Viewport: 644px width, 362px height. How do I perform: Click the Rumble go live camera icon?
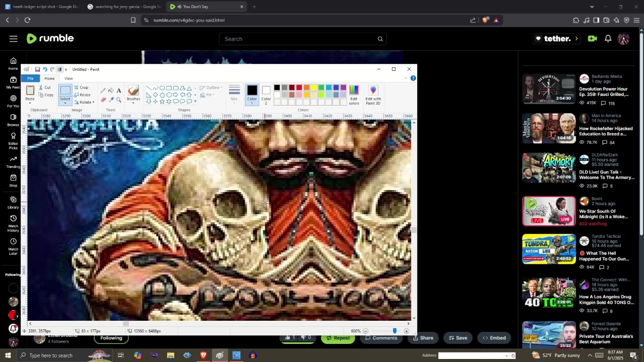pyautogui.click(x=592, y=39)
